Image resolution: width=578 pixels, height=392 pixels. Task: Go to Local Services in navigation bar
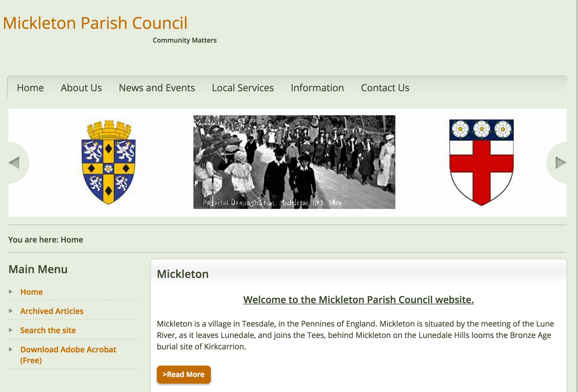tap(243, 88)
